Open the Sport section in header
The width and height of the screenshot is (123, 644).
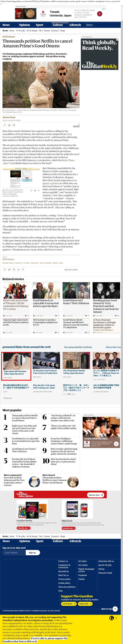pyautogui.click(x=40, y=25)
